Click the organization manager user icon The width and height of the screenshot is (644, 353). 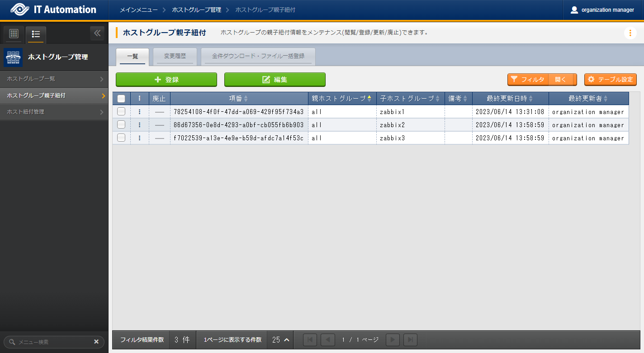click(x=574, y=10)
